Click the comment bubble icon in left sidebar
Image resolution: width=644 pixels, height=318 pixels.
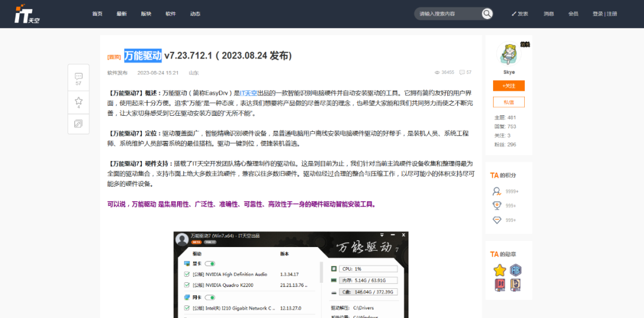click(x=79, y=76)
